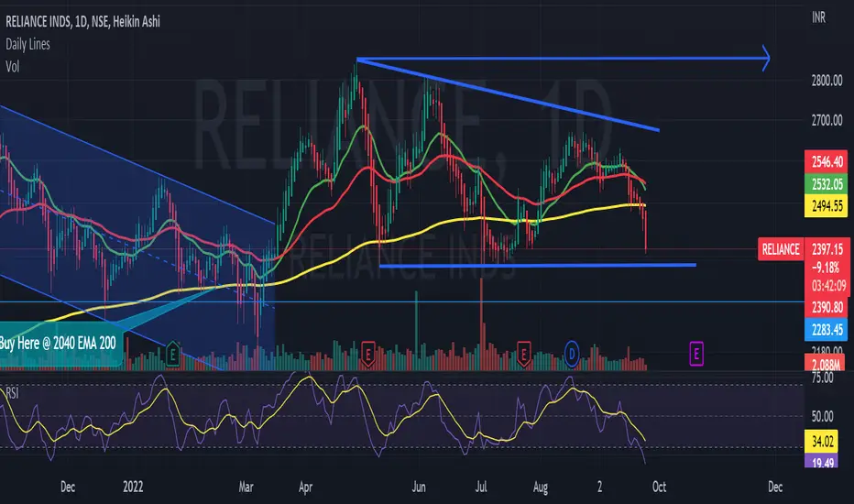The width and height of the screenshot is (854, 504).
Task: Click the 2800.00 price axis label
Action: 827,81
